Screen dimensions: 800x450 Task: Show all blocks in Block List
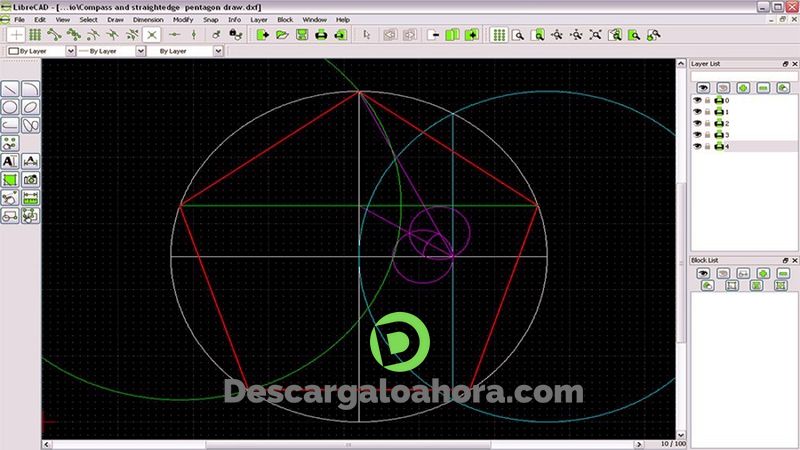pos(703,273)
